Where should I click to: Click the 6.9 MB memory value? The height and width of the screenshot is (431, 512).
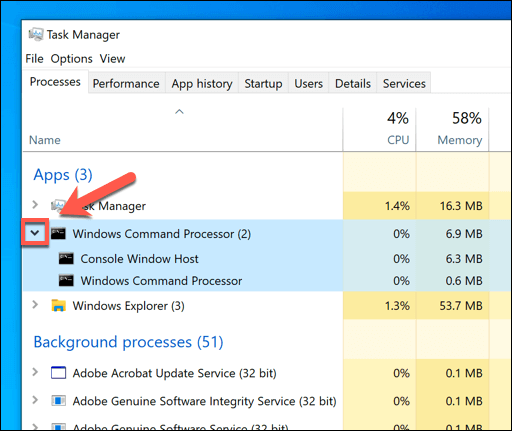tap(464, 234)
